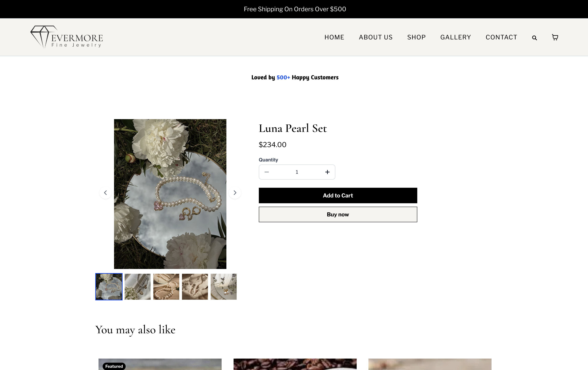Click the Add to Cart button

pos(338,195)
